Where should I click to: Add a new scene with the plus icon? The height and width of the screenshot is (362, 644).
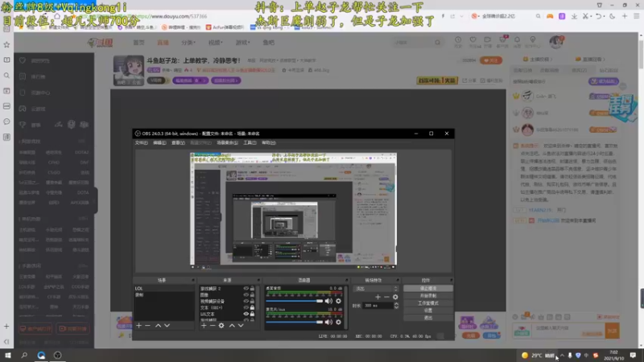tap(138, 326)
